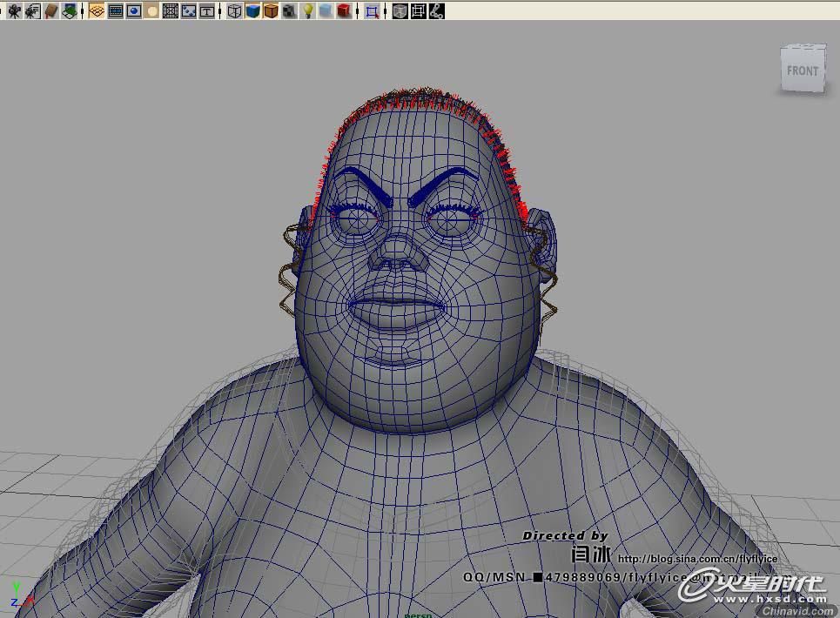
Task: Click the X-ray active components icon
Action: tap(418, 10)
